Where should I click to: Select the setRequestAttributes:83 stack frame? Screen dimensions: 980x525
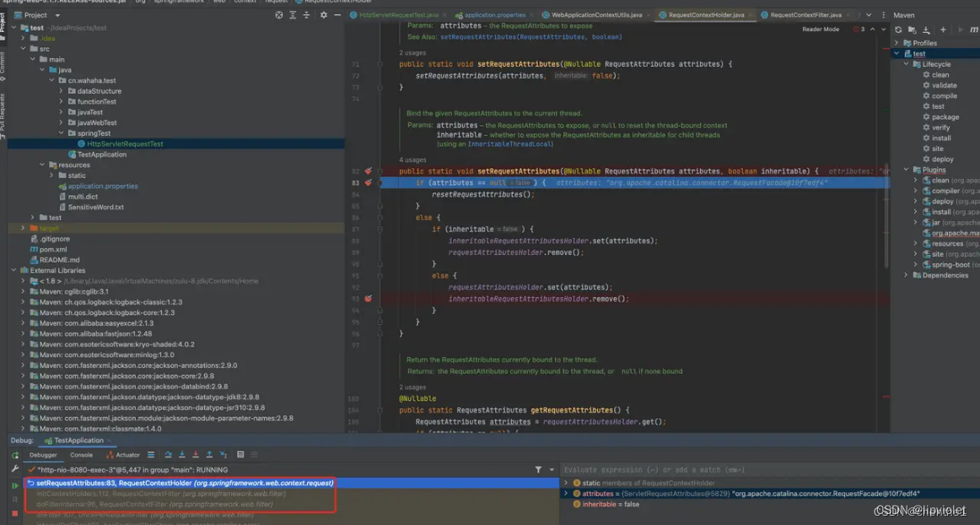coord(169,484)
